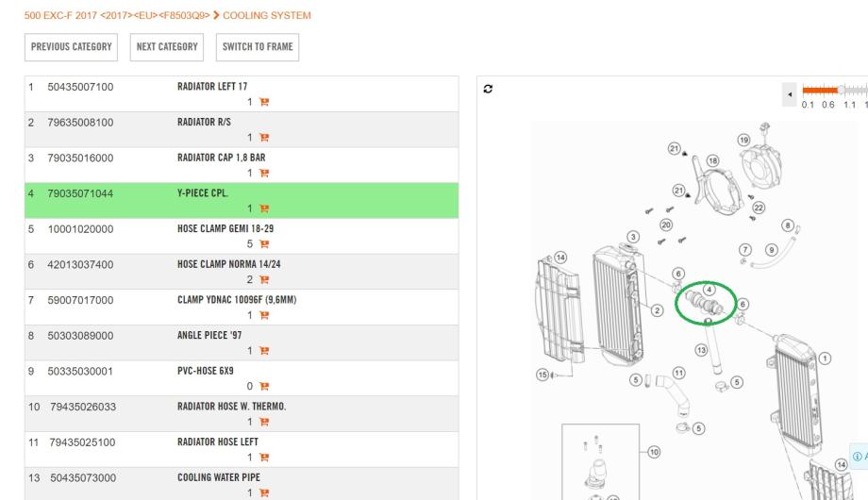The image size is (868, 500).
Task: Add Clamp YDNAC 10096F to cart
Action: 264,315
